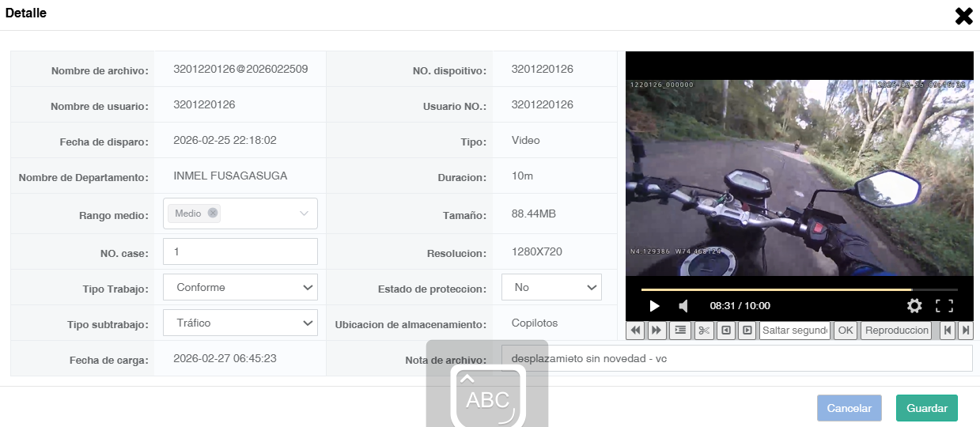
Task: Click the fast-forward double-arrow button
Action: 656,331
